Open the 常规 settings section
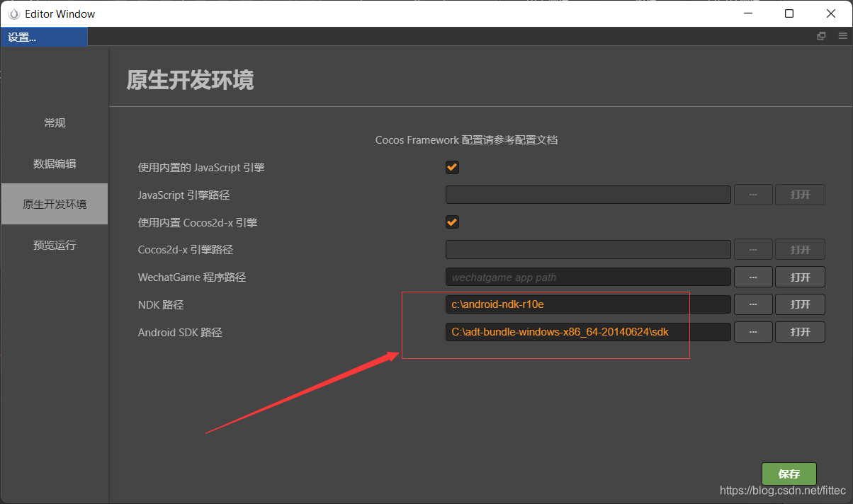Viewport: 853px width, 504px height. coord(55,123)
